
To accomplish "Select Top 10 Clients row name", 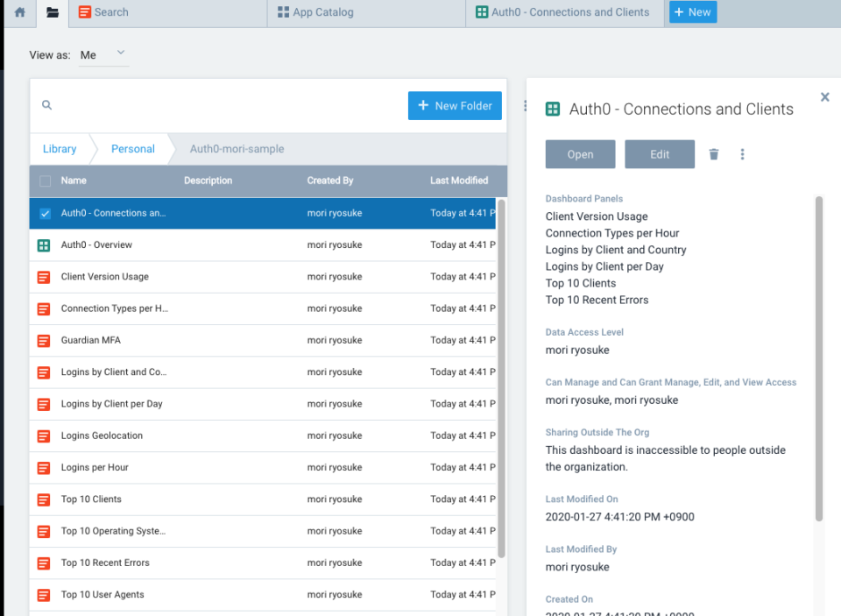I will point(91,499).
